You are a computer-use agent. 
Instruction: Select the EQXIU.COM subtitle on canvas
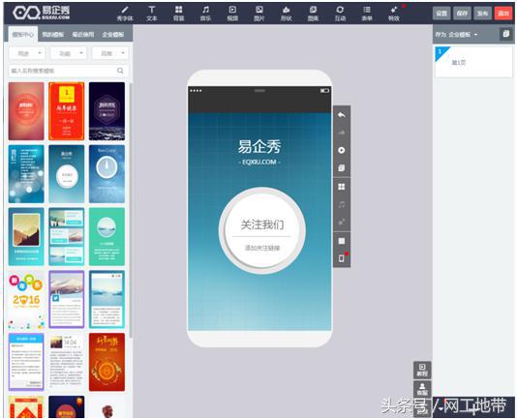pos(259,162)
